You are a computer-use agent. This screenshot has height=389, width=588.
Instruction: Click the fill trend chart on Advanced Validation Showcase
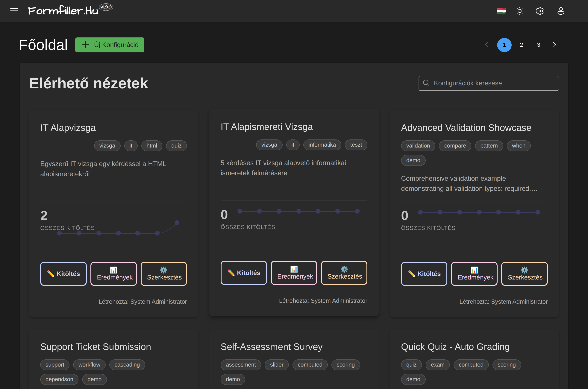[479, 212]
